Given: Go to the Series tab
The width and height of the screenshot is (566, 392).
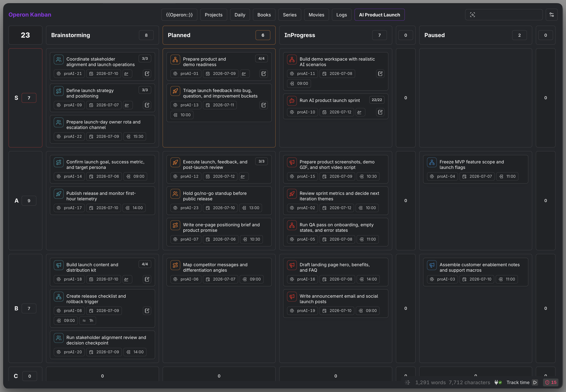Looking at the screenshot, I should point(290,15).
